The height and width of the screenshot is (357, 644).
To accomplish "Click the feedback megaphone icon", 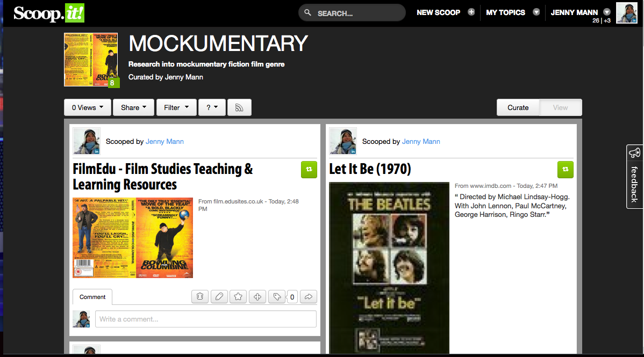I will pyautogui.click(x=634, y=153).
